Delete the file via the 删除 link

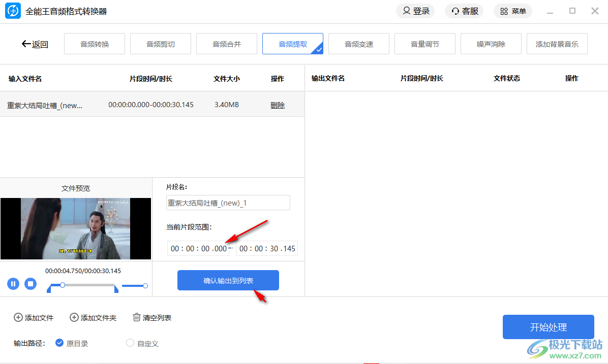point(278,105)
